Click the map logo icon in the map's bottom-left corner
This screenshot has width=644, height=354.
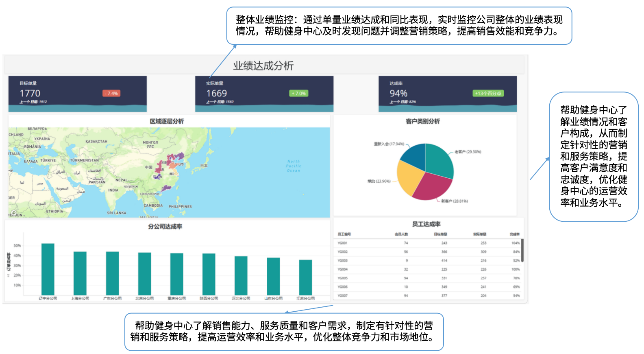coord(14,213)
